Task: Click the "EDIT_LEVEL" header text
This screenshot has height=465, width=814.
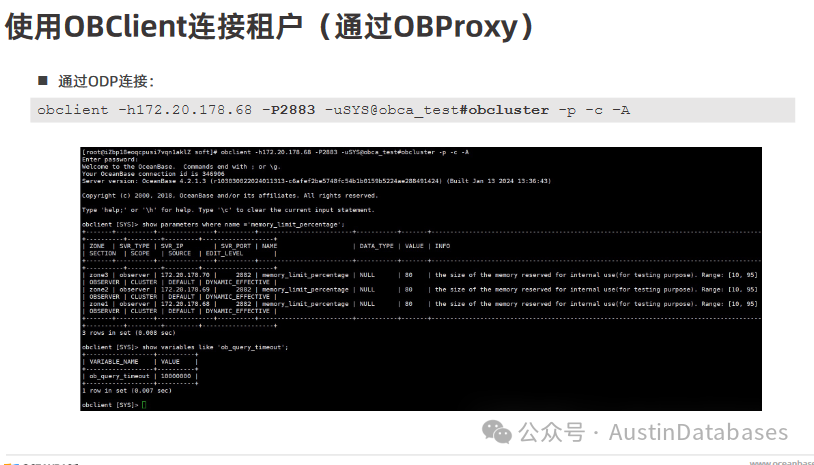Action: [x=224, y=253]
